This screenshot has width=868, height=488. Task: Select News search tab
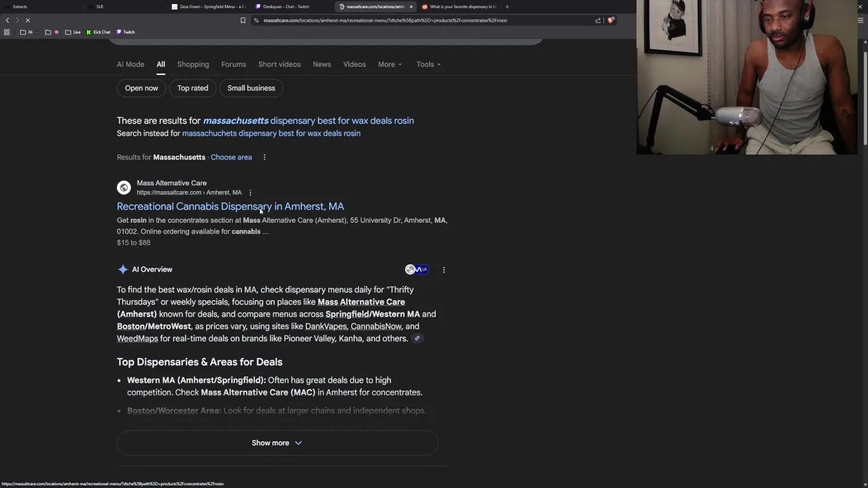(321, 64)
